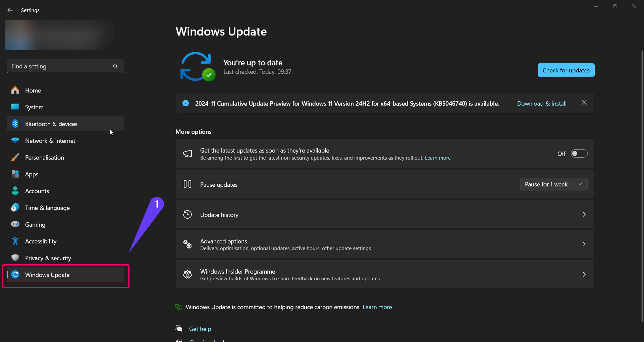Open Advanced options row
Viewport: 644px width, 342px height.
coord(385,244)
